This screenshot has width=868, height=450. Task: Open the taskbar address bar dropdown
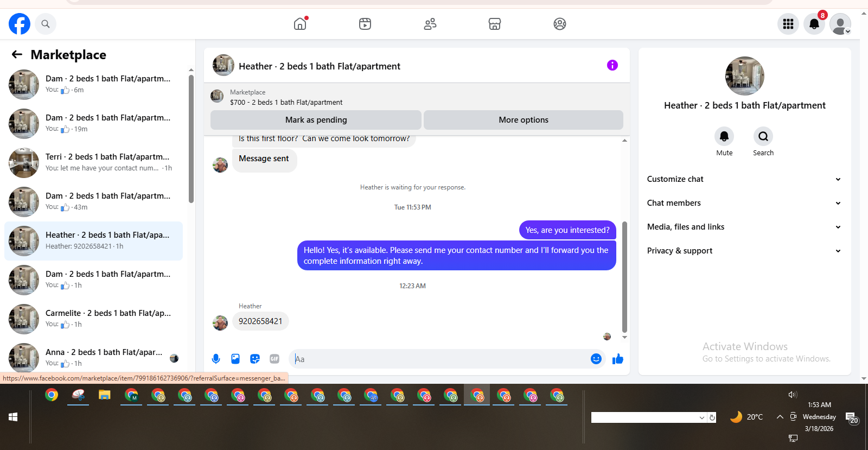pyautogui.click(x=702, y=417)
